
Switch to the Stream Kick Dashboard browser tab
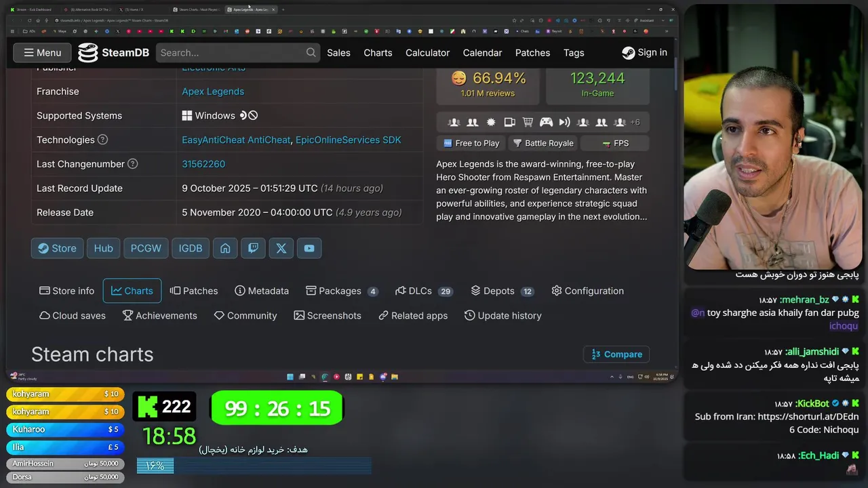coord(33,9)
